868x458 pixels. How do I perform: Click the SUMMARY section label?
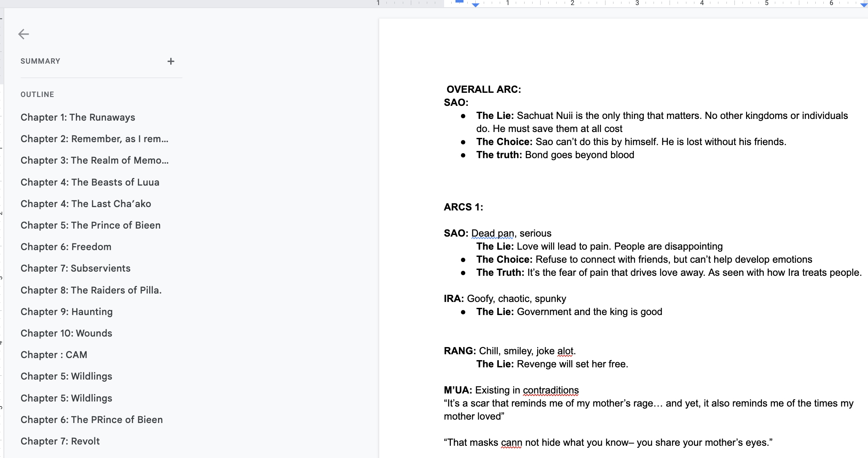coord(40,61)
